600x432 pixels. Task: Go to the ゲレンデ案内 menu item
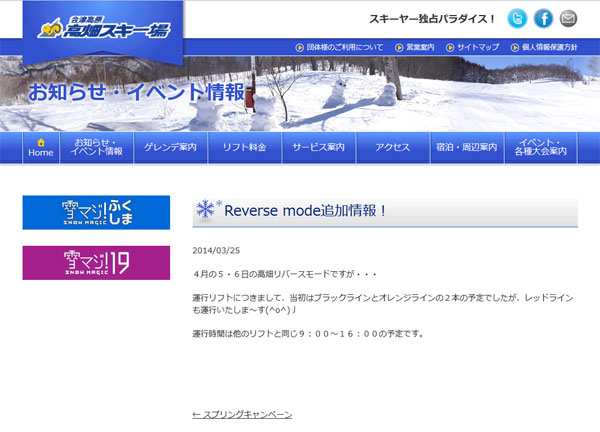coord(170,147)
